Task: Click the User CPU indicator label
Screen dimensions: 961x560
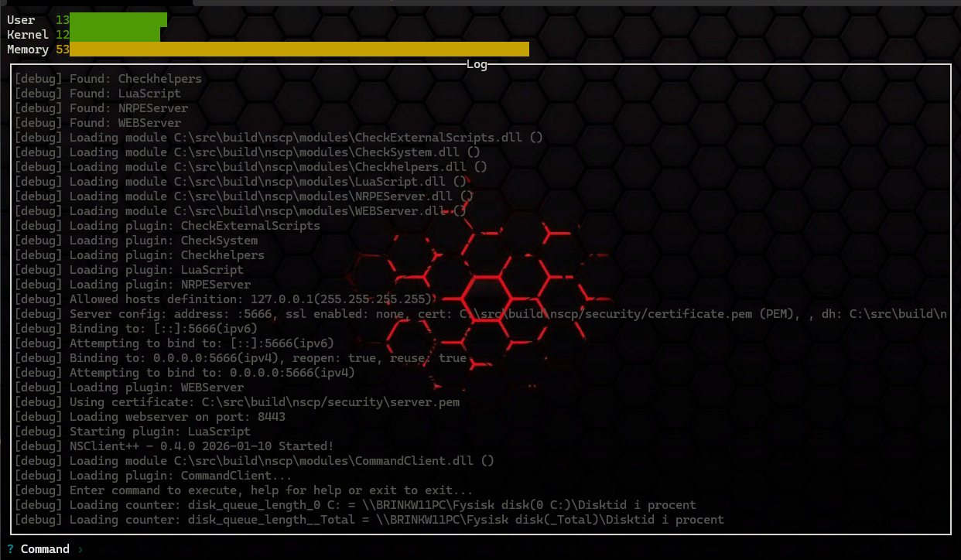Action: click(19, 19)
